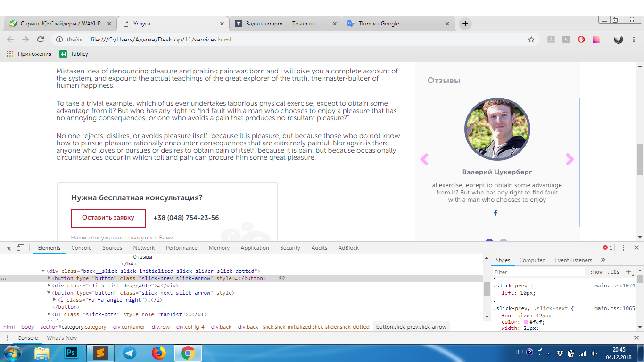Image resolution: width=644 pixels, height=362 pixels.
Task: Close the DevTools panel
Action: click(636, 248)
